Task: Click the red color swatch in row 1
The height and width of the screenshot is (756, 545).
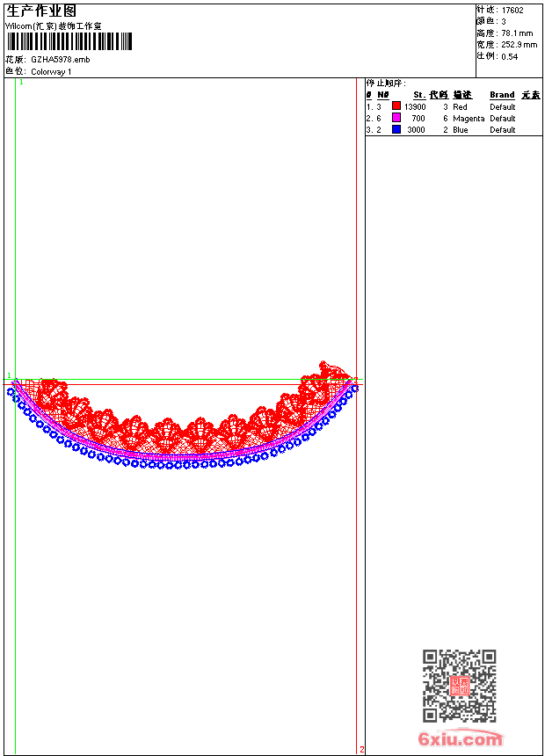Action: (396, 105)
